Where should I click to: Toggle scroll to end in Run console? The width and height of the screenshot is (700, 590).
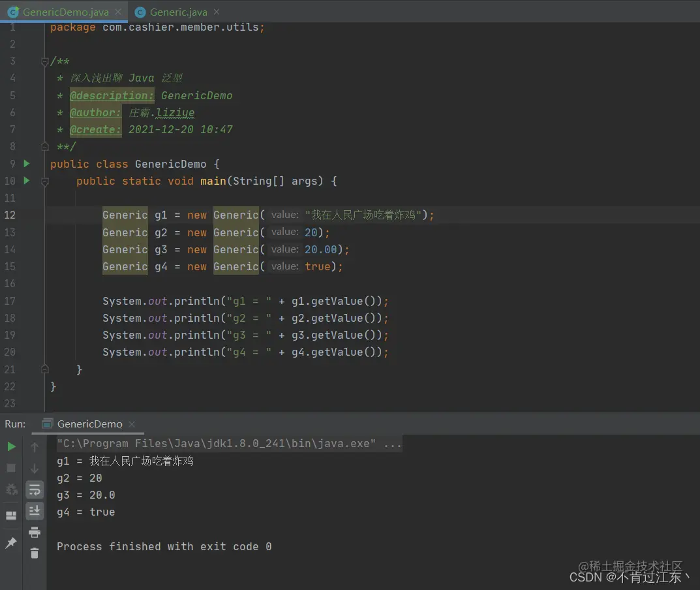click(x=35, y=510)
